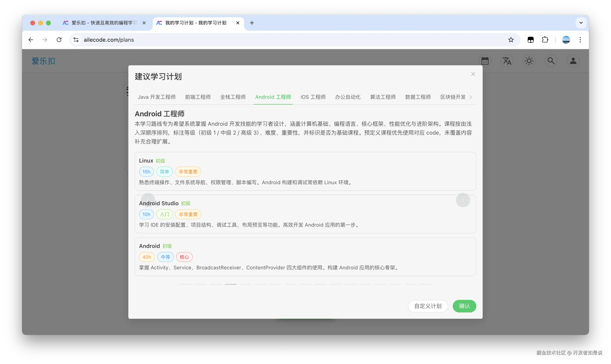This screenshot has height=364, width=611.
Task: Open 自定义计划 to customize the plan
Action: pyautogui.click(x=428, y=306)
